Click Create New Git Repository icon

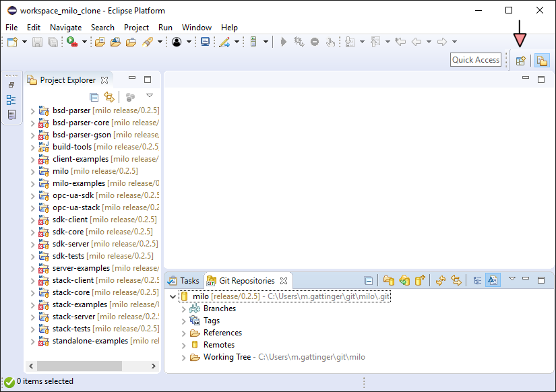(420, 281)
